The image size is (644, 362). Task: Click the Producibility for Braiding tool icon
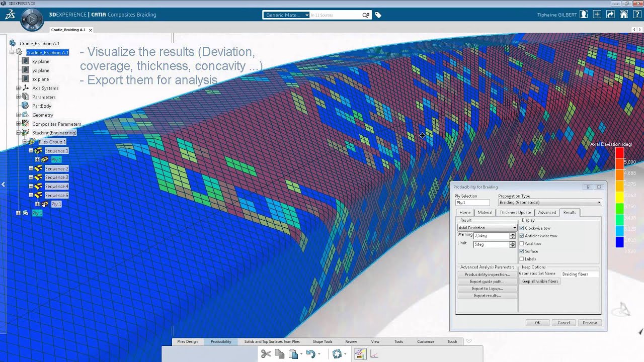point(360,354)
